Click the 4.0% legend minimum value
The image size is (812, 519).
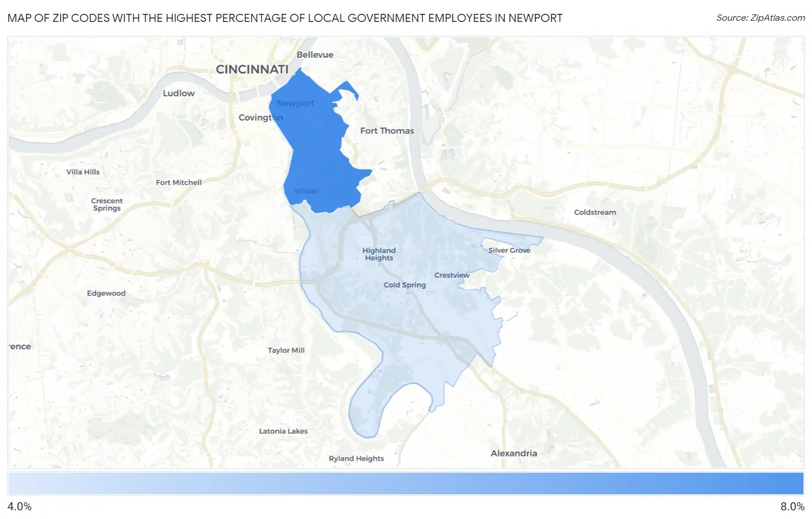click(20, 506)
